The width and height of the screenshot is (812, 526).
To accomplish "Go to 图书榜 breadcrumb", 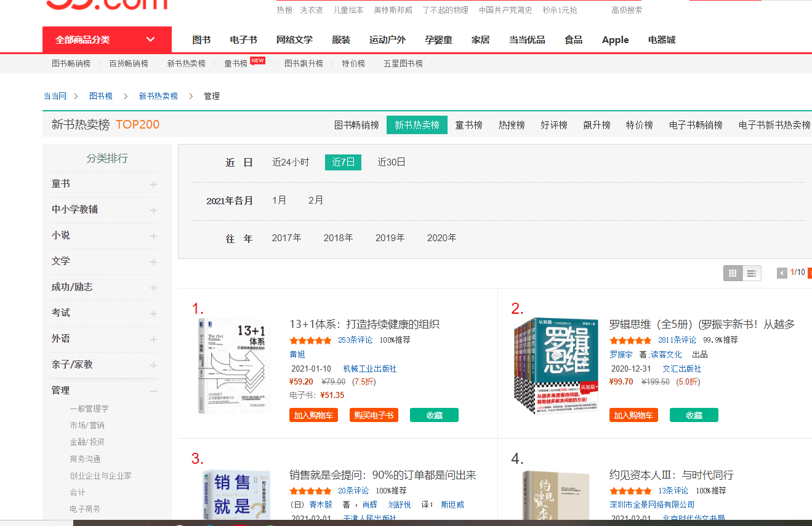I will coord(101,96).
